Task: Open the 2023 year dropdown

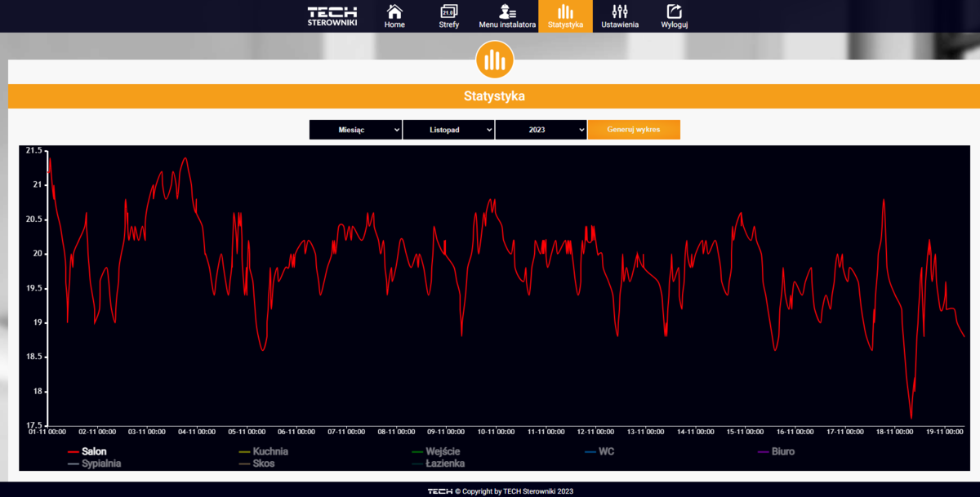Action: [541, 130]
